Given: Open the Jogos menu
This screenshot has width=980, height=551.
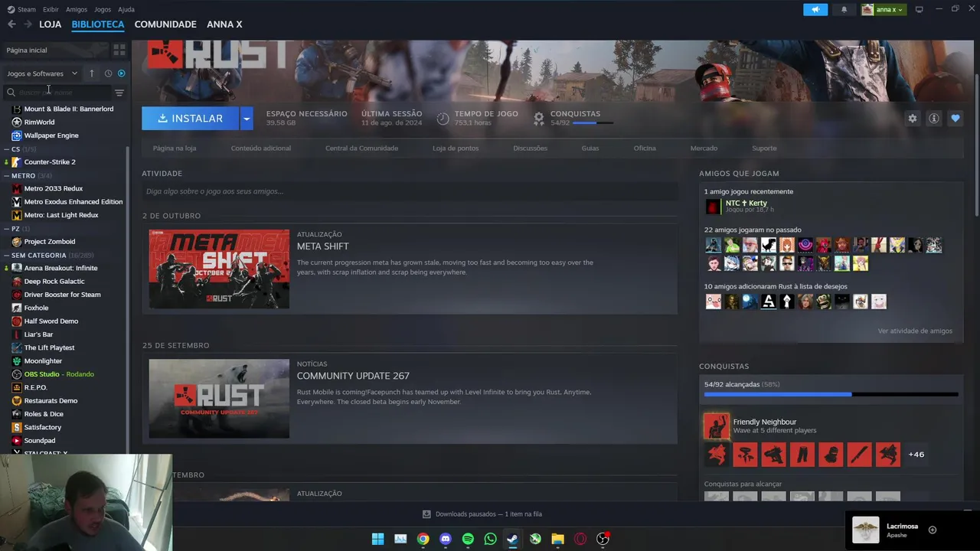Looking at the screenshot, I should [x=103, y=9].
